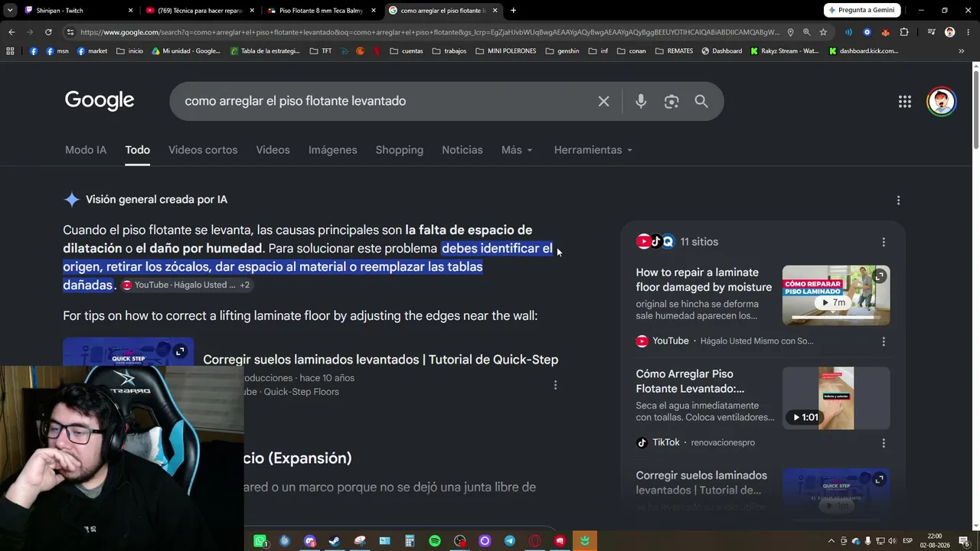Open the Google account profile picture
This screenshot has height=551, width=980.
(942, 102)
